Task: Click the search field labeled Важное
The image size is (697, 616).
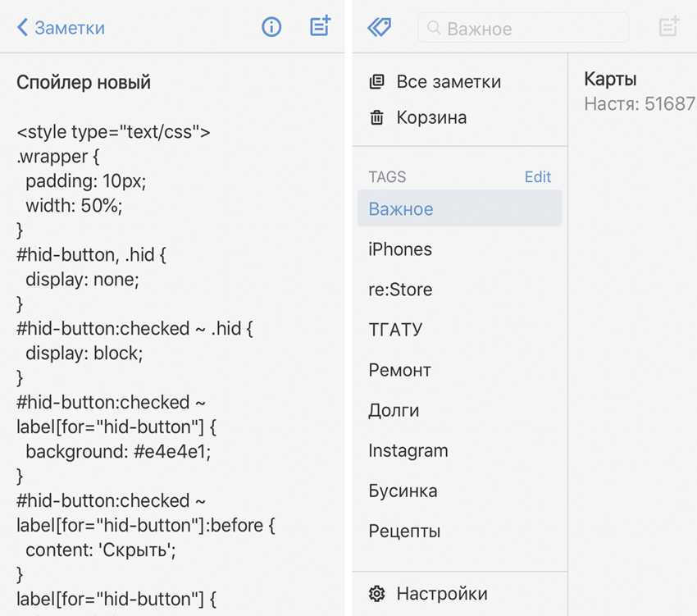Action: point(523,29)
